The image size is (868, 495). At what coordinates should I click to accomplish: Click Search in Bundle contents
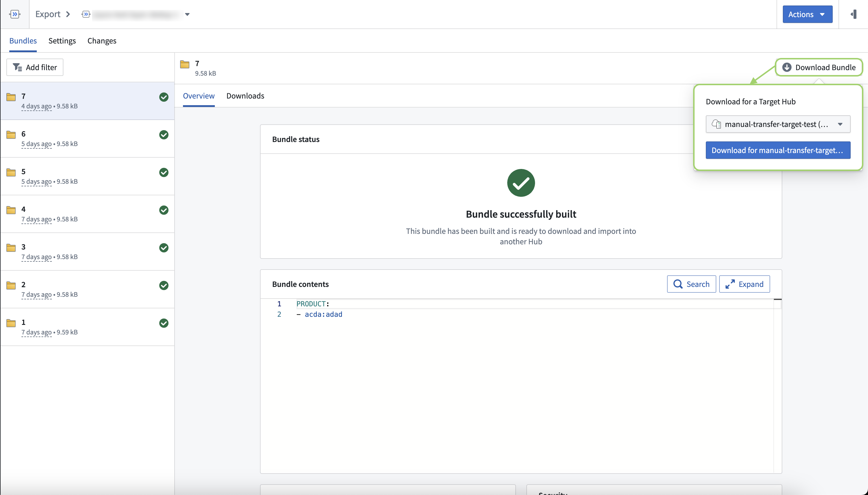(x=691, y=284)
